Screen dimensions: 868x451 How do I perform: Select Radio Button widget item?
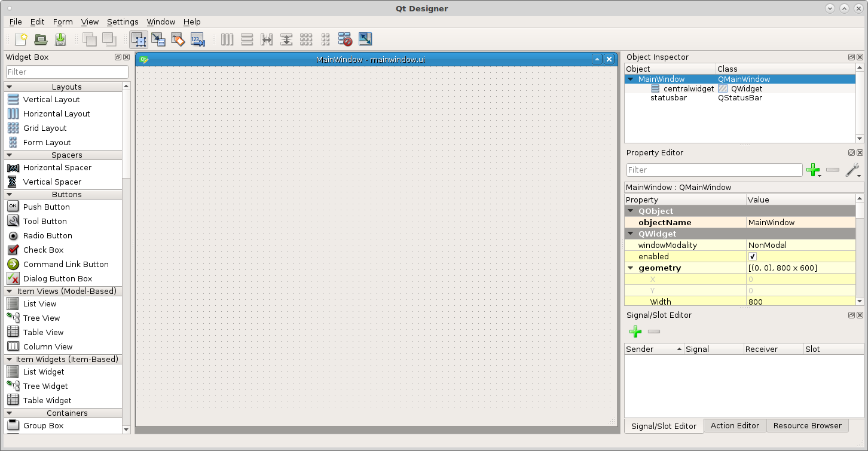tap(63, 235)
